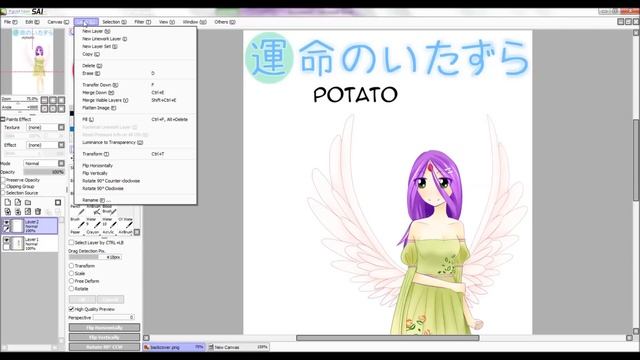The width and height of the screenshot is (640, 360).
Task: Enable Clipping Group checkbox
Action: click(3, 186)
